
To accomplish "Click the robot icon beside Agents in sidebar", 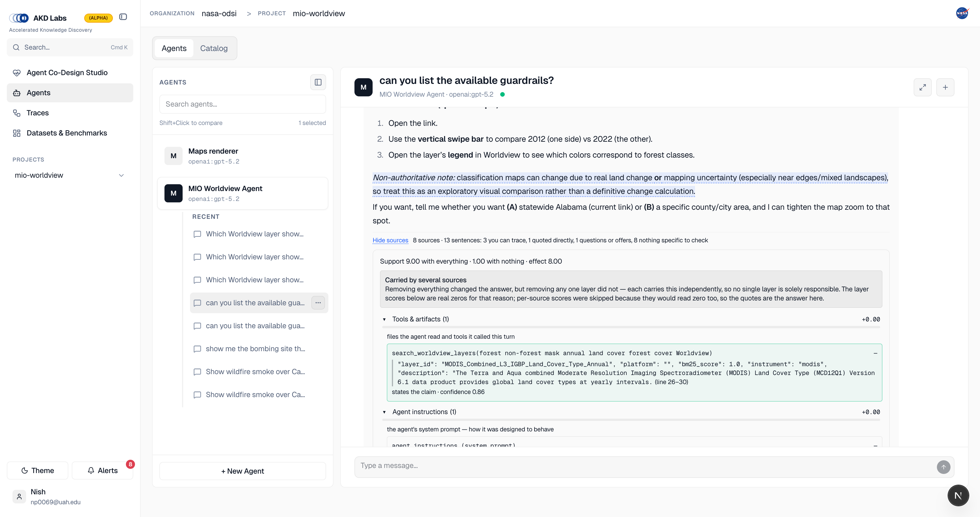I will pyautogui.click(x=17, y=93).
